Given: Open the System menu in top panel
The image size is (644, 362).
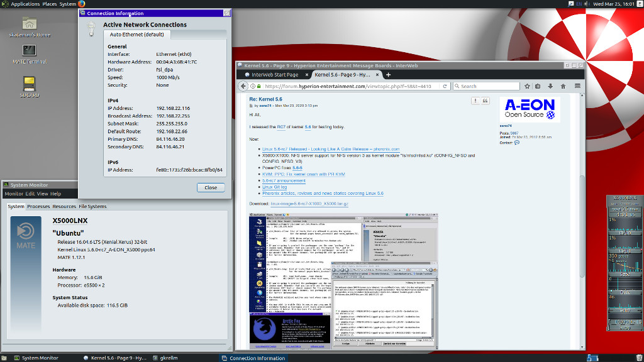Looking at the screenshot, I should pos(67,4).
